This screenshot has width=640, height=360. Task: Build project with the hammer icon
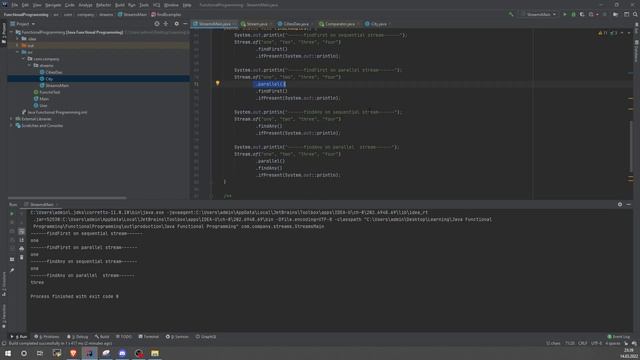pos(511,14)
